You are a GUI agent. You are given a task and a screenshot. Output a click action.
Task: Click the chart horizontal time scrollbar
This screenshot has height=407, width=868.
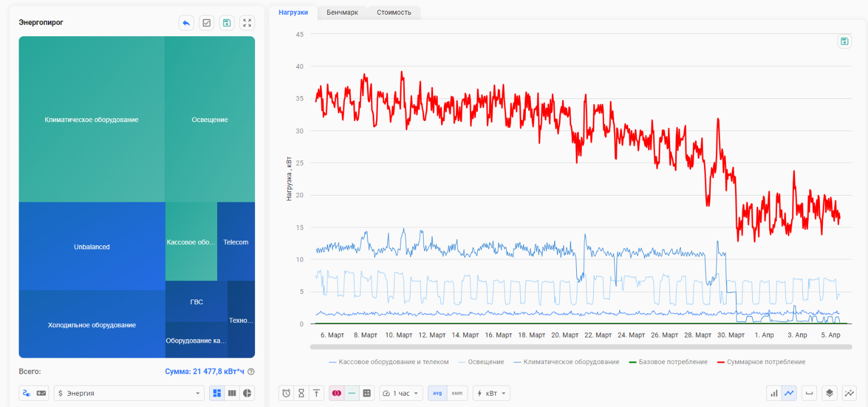pyautogui.click(x=581, y=347)
